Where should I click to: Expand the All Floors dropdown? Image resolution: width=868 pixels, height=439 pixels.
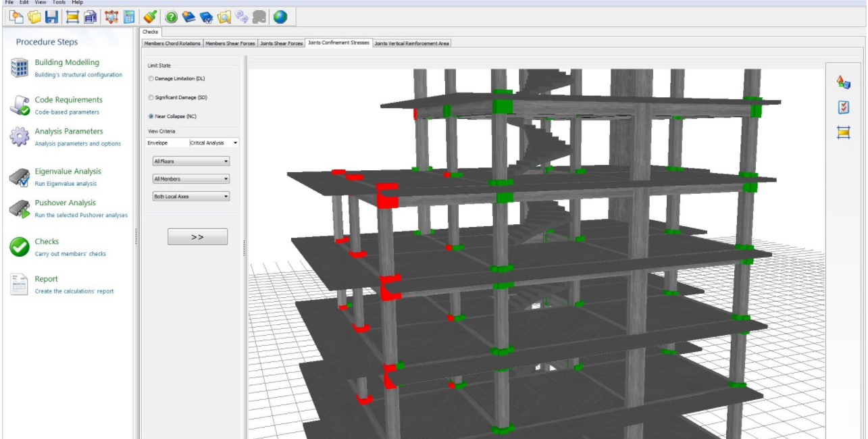coord(191,161)
